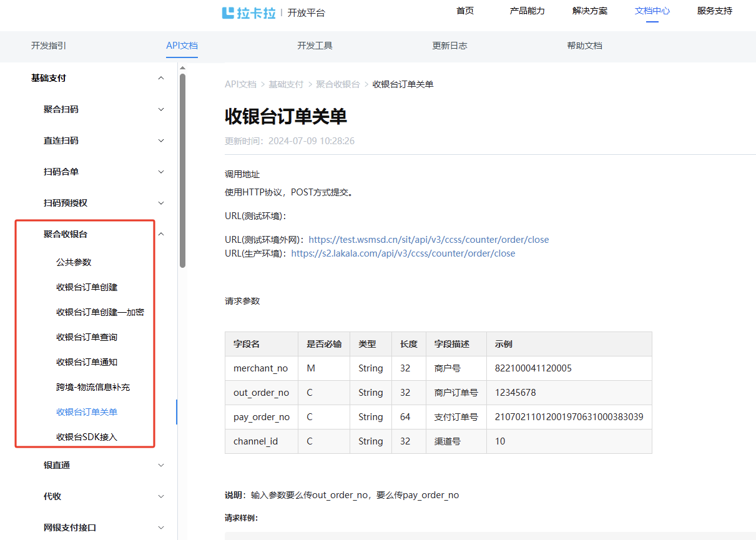Viewport: 756px width, 540px height.
Task: Expand the 聚合扫码 chevron
Action: pyautogui.click(x=161, y=109)
